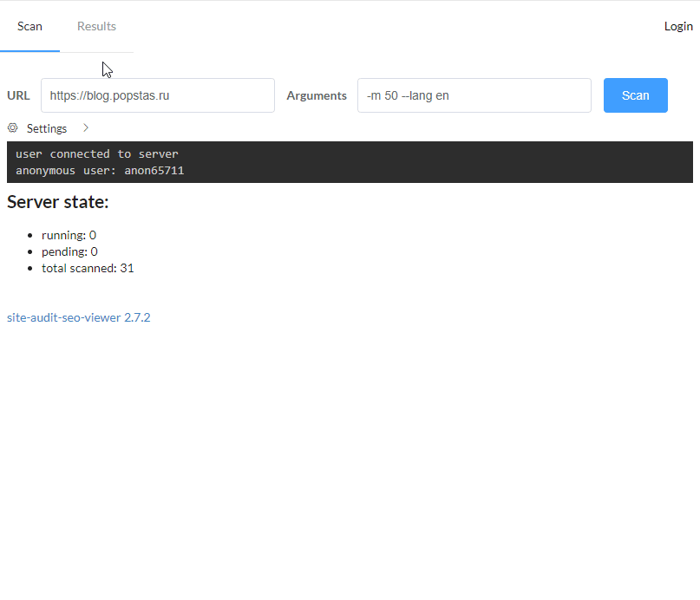Click the 'Server state:' heading
The height and width of the screenshot is (600, 700).
[x=57, y=202]
